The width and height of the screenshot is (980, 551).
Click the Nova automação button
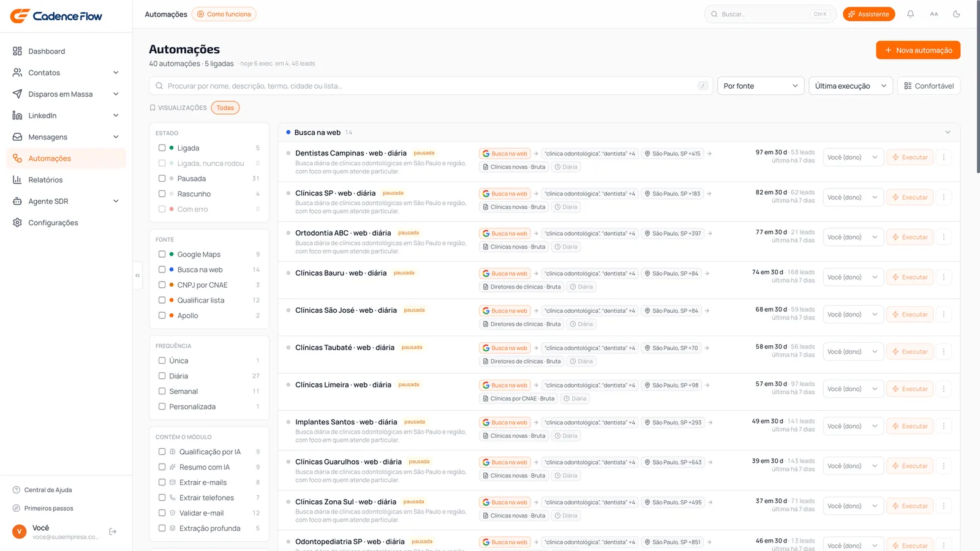click(918, 50)
